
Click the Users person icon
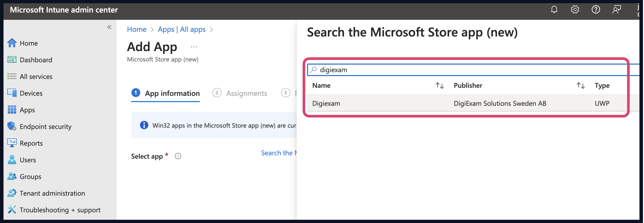[12, 160]
